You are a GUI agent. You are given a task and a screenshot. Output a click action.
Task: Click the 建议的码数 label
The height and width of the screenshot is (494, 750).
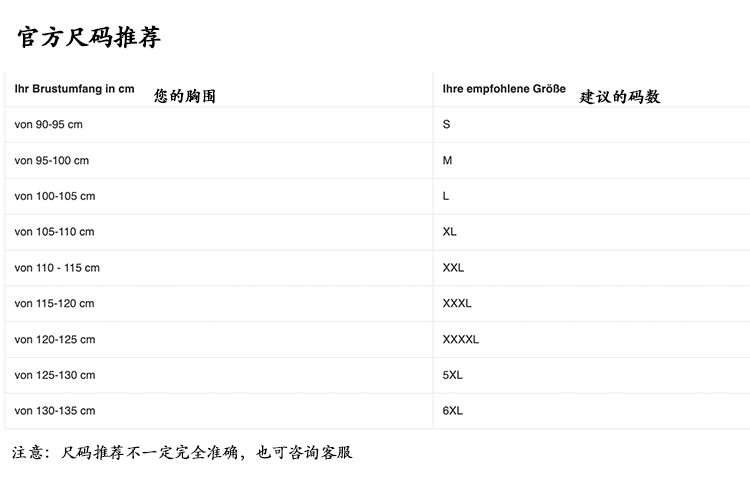tap(620, 97)
